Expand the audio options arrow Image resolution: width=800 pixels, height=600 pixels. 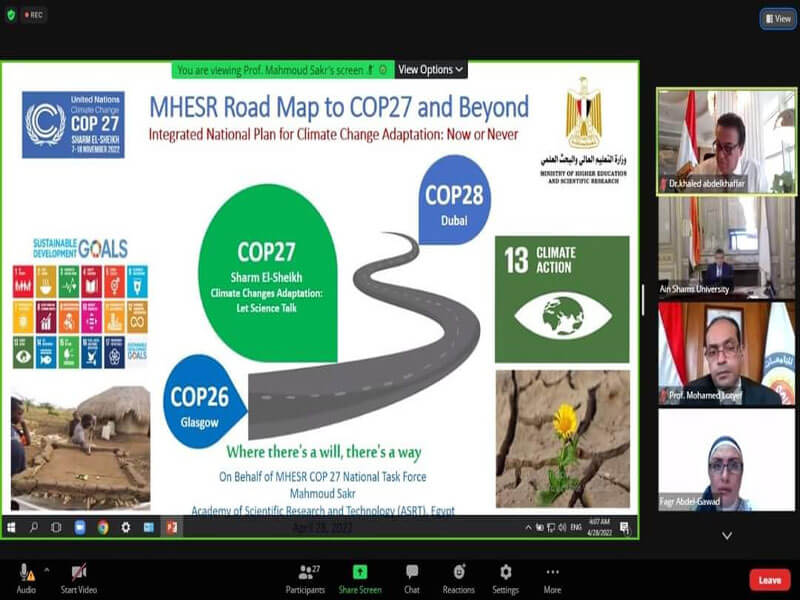click(x=46, y=571)
